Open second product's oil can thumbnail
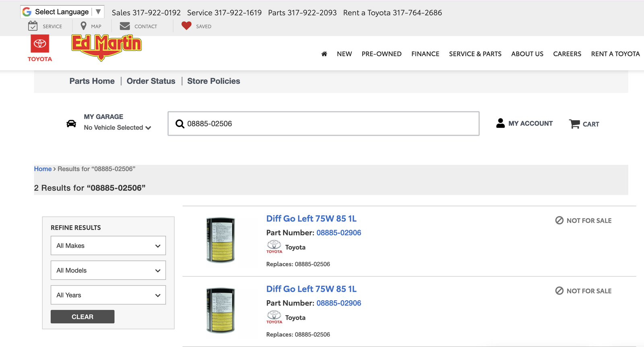The height and width of the screenshot is (347, 644). (x=221, y=310)
